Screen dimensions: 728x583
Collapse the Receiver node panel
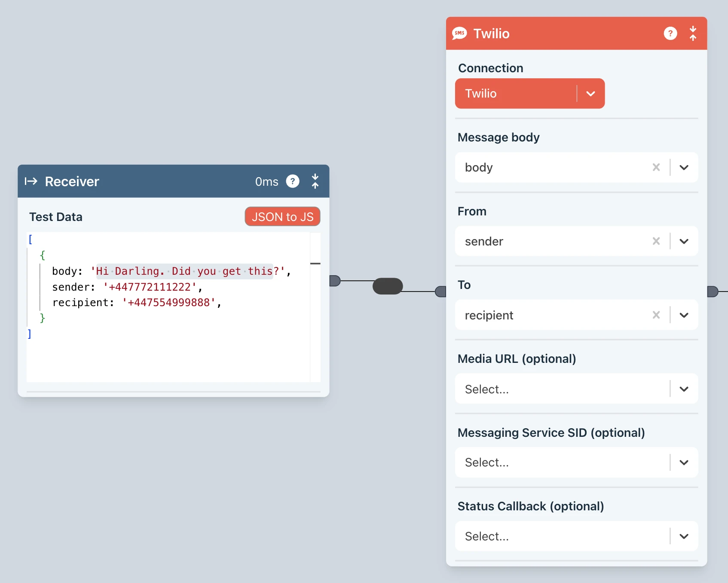[315, 181]
